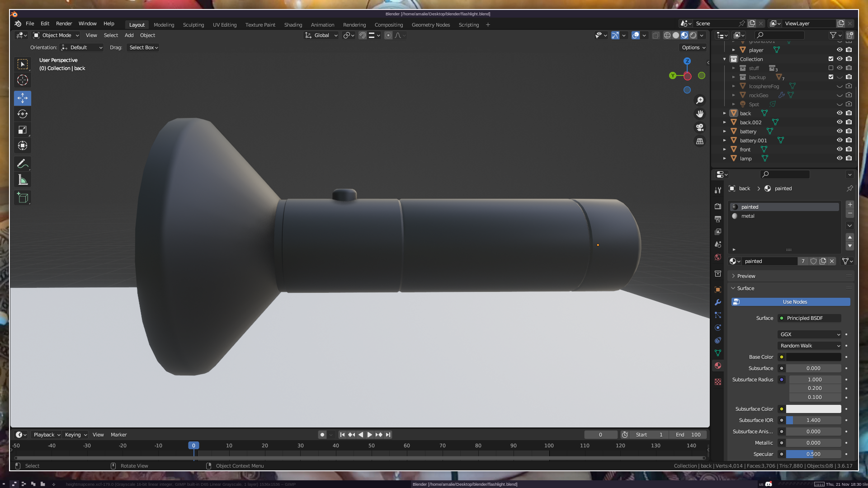Open the GGX distribution dropdown
Viewport: 868px width, 488px height.
point(809,334)
